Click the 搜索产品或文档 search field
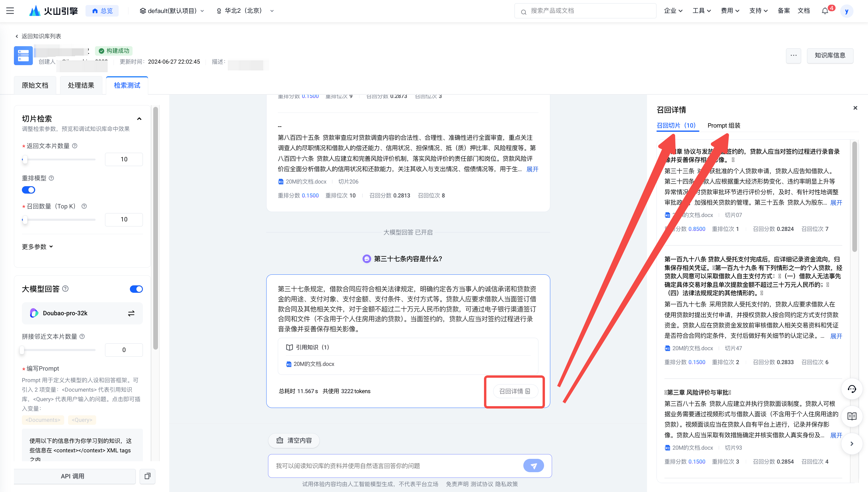This screenshot has width=868, height=492. coord(585,11)
